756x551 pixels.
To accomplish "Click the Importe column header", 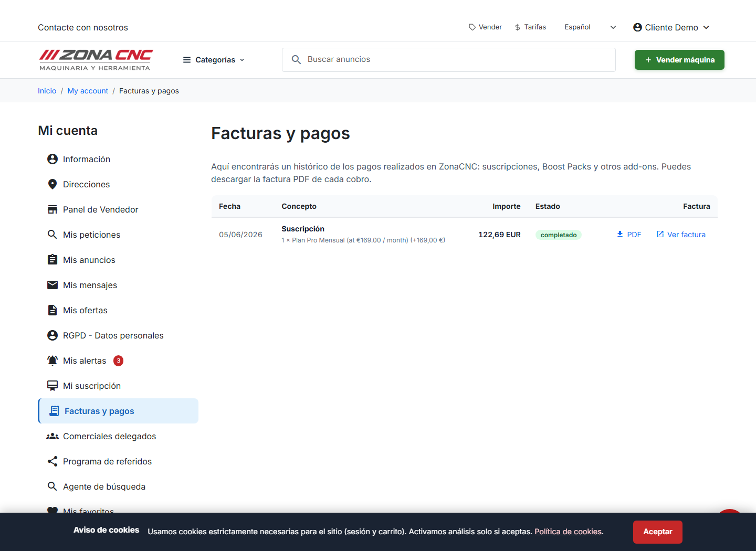I will click(x=507, y=206).
